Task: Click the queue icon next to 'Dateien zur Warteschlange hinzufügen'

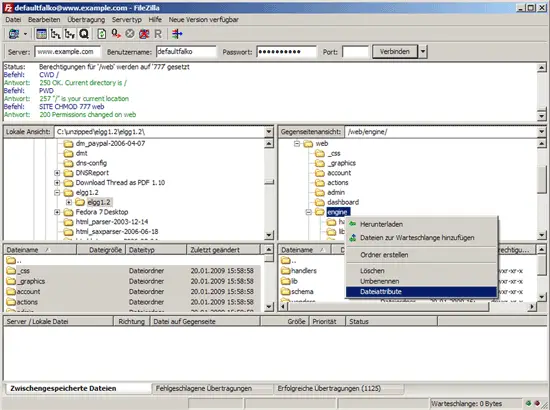Action: pos(353,238)
